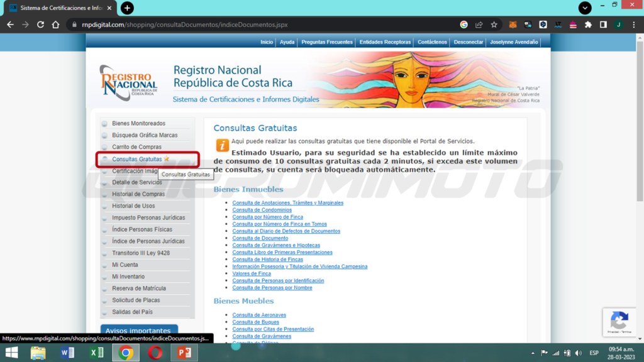Open Solicitud de Placas in sidebar
644x362 pixels.
tap(136, 300)
